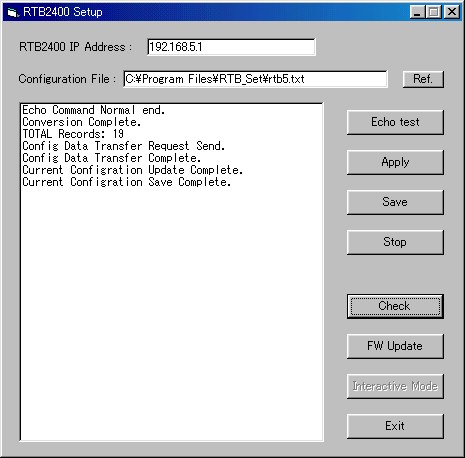Viewport: 465px width, 458px height.
Task: Click 'Echo Command Normal end.' log line
Action: click(93, 110)
